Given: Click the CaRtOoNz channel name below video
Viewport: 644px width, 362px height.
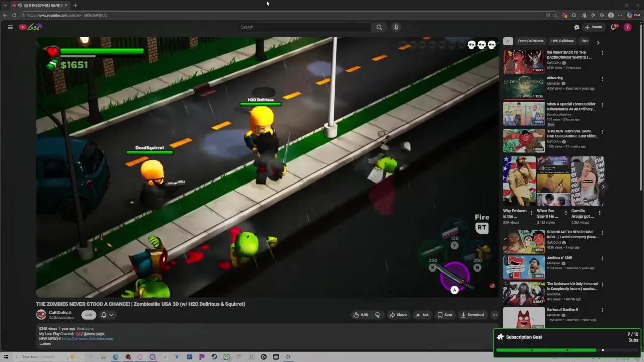Looking at the screenshot, I should click(x=58, y=313).
